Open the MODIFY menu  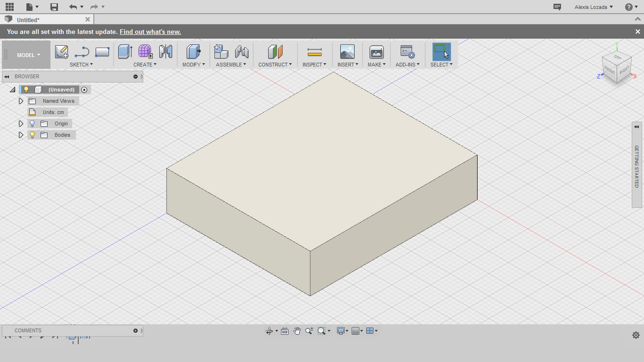pos(193,65)
